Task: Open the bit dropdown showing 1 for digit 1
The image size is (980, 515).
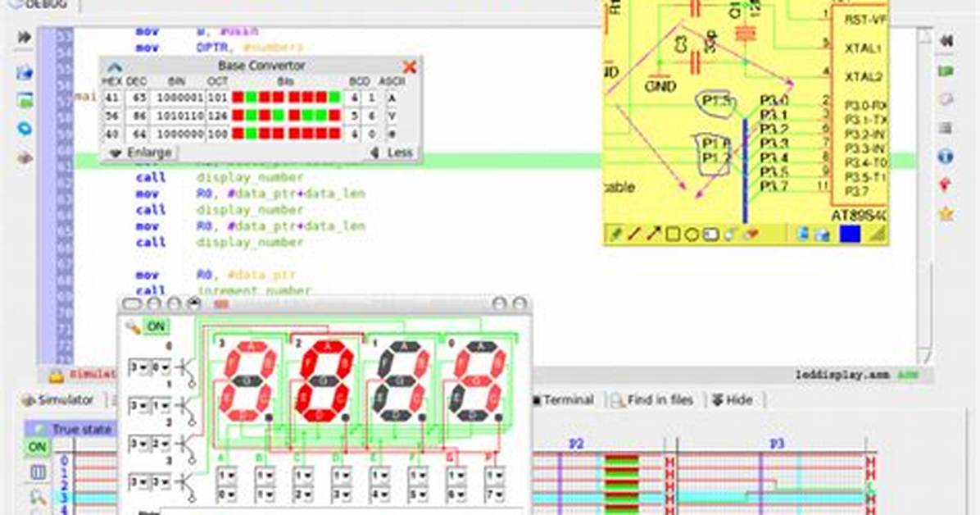Action: point(160,407)
